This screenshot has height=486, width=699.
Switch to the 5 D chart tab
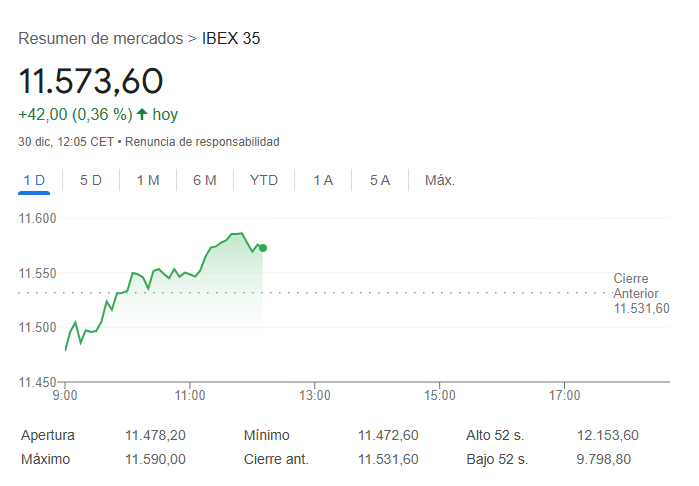point(91,180)
